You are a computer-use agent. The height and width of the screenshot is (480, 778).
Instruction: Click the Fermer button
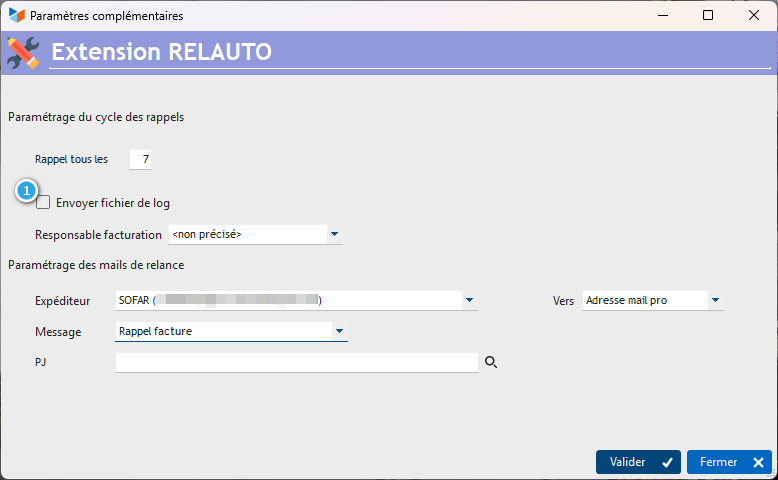tap(729, 462)
